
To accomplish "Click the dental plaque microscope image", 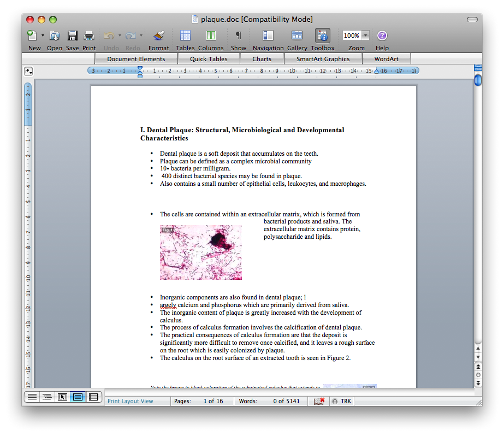I will point(200,252).
